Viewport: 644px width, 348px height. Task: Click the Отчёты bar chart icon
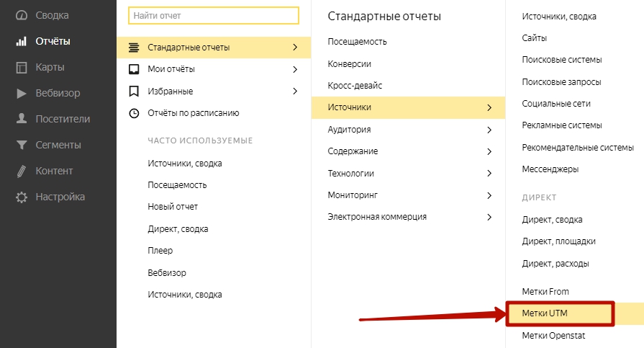pyautogui.click(x=22, y=41)
